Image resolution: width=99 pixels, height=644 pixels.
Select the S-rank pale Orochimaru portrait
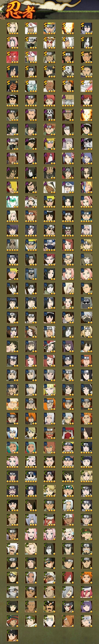pos(86,43)
